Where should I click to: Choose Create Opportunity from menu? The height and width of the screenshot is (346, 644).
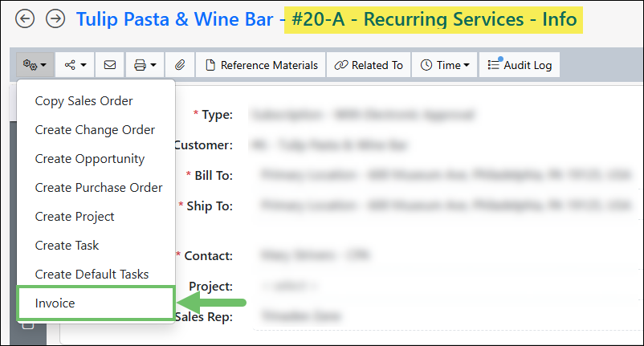tap(90, 159)
